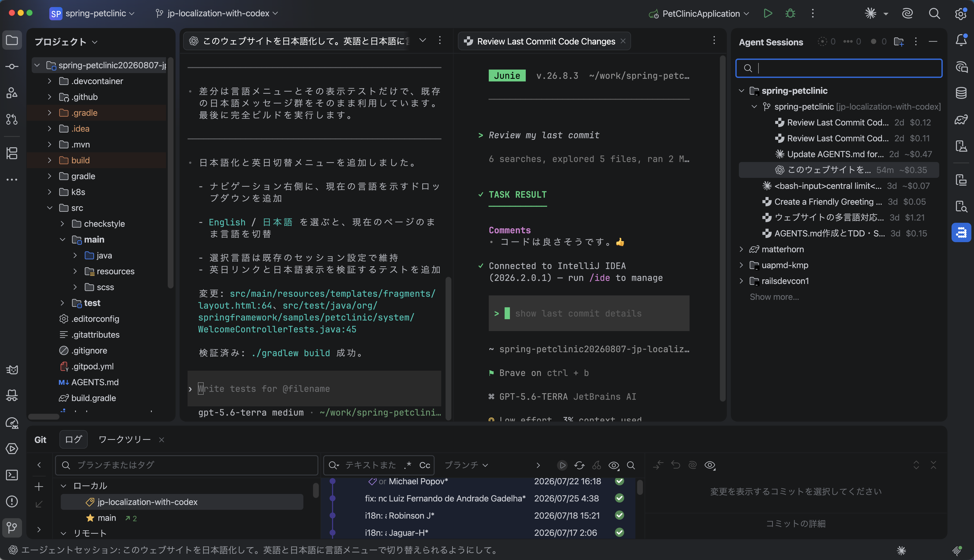
Task: Toggle regex option in Git log search
Action: tap(408, 465)
